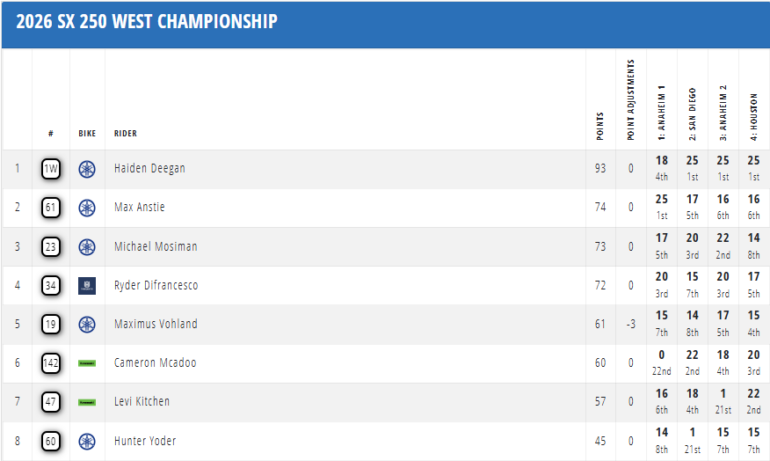Click the Point Adjustments column header
Image resolution: width=770 pixels, height=461 pixels.
pos(630,100)
